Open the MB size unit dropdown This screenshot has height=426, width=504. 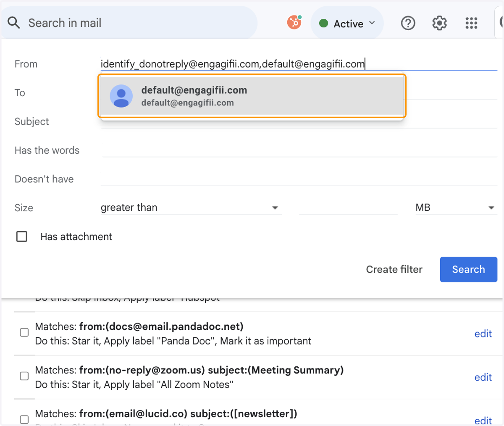coord(456,208)
